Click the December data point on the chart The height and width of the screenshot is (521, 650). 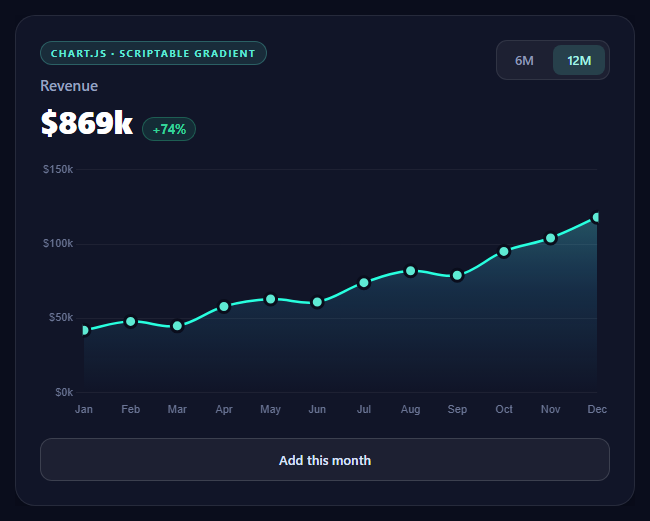[597, 217]
